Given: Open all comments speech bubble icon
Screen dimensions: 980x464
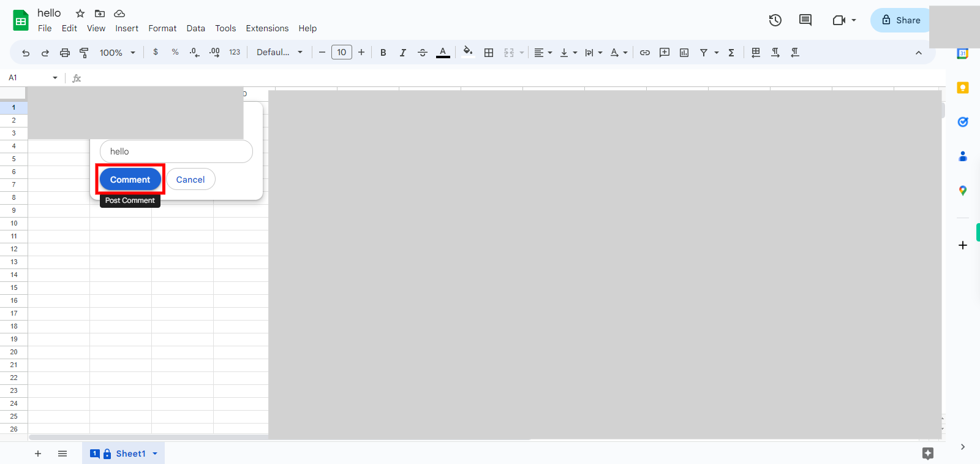Looking at the screenshot, I should tap(805, 20).
